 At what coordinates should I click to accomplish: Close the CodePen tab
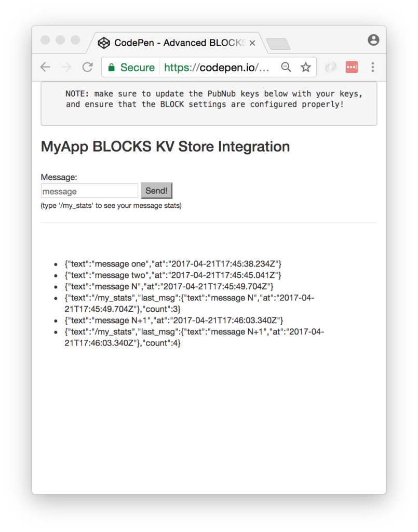(x=252, y=43)
